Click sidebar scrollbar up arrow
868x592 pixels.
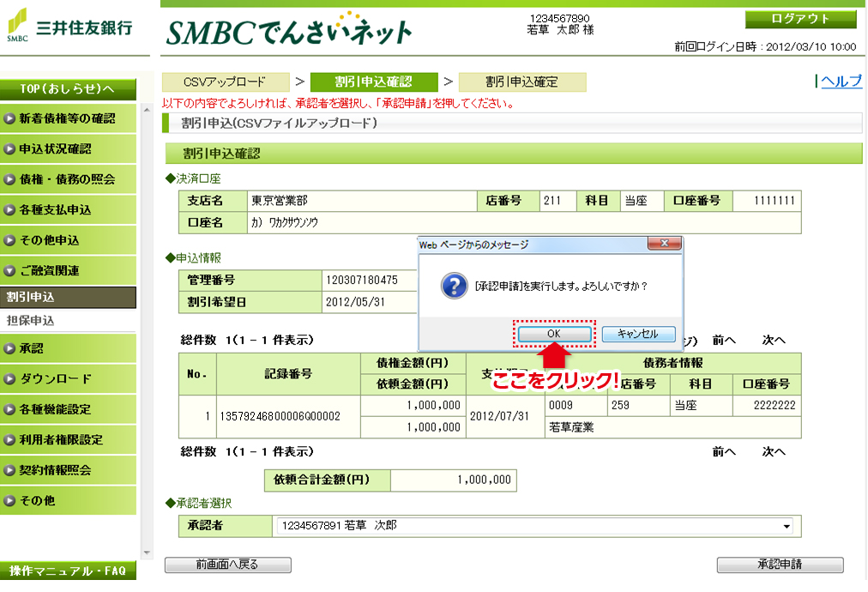tap(147, 110)
